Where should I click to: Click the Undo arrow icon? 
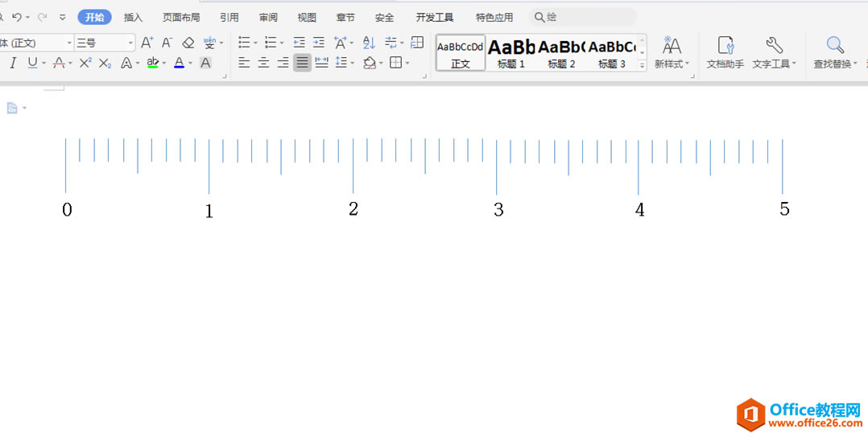point(17,17)
